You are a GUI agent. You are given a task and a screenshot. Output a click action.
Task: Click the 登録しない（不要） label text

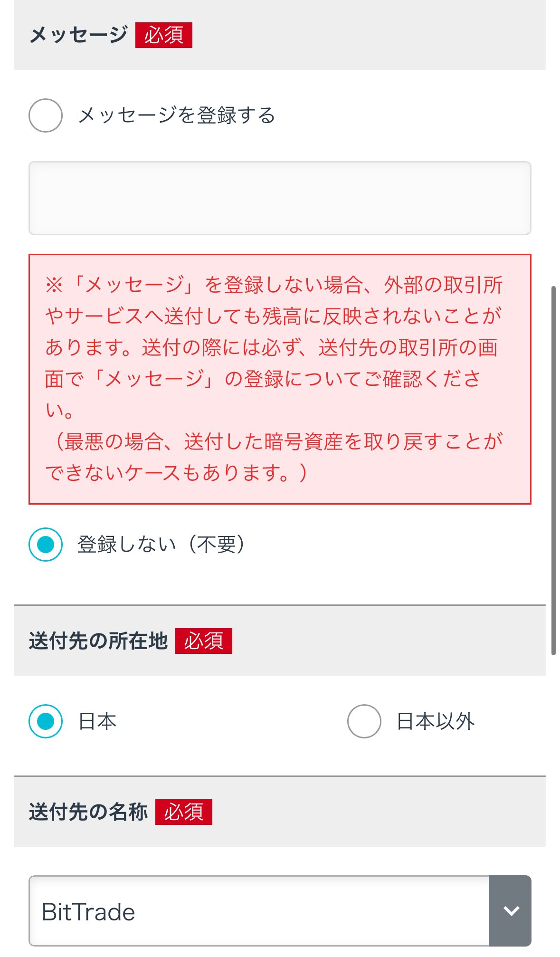161,545
